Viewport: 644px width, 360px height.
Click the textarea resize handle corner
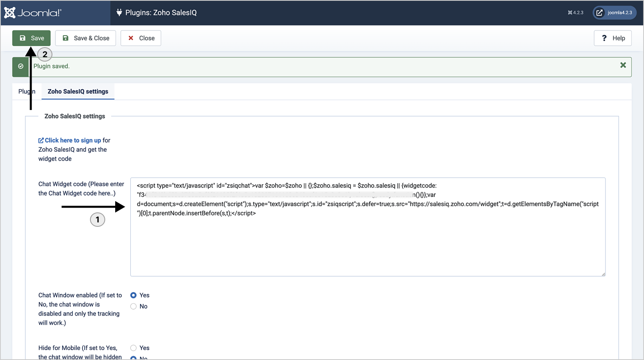tap(603, 274)
